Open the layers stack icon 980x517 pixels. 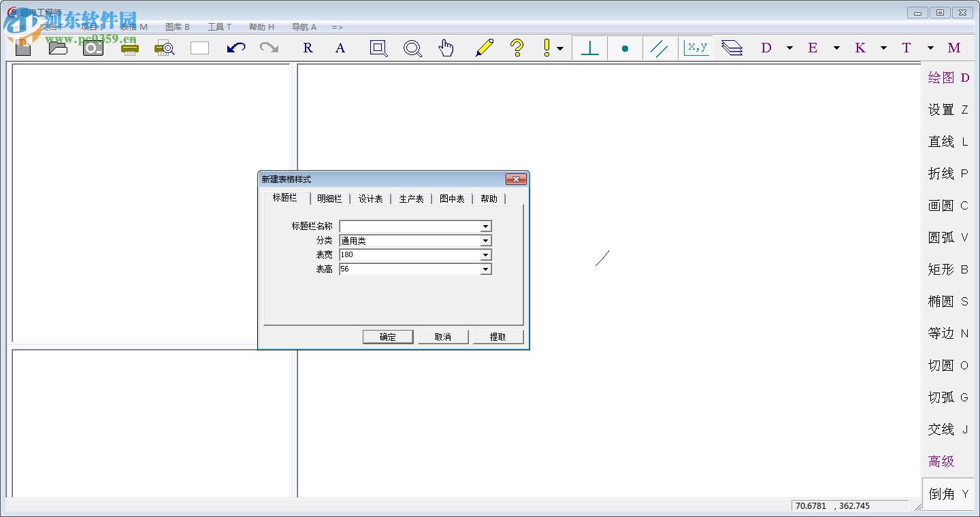click(x=732, y=48)
